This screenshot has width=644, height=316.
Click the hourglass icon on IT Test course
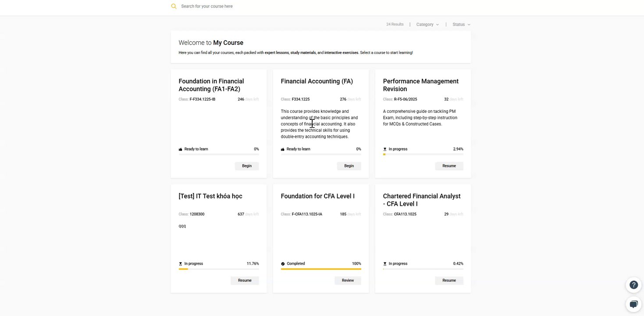(x=181, y=264)
